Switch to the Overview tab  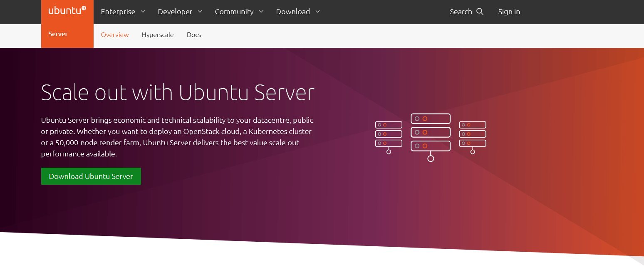[x=115, y=35]
